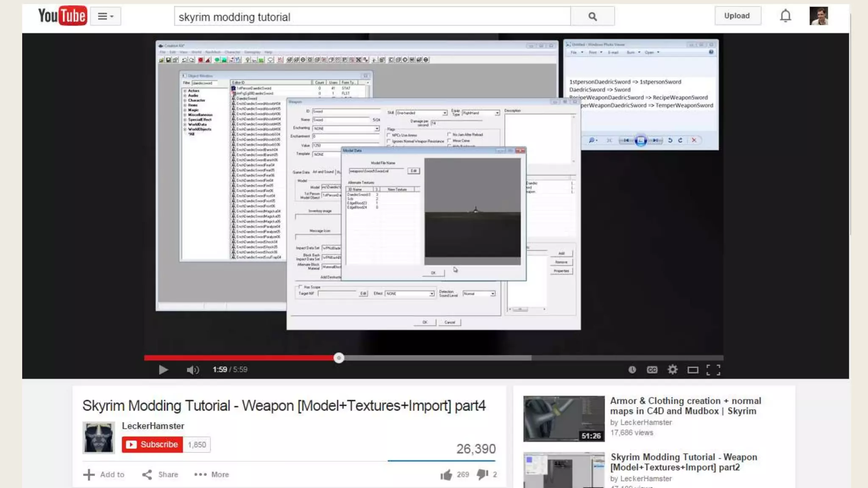
Task: Play the paused video
Action: coord(163,370)
